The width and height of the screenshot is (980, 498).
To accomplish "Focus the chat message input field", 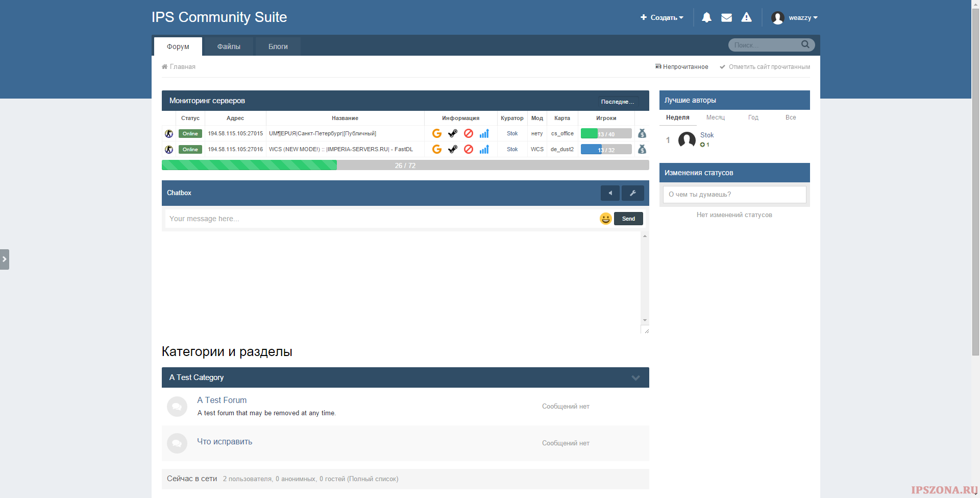I will (381, 219).
